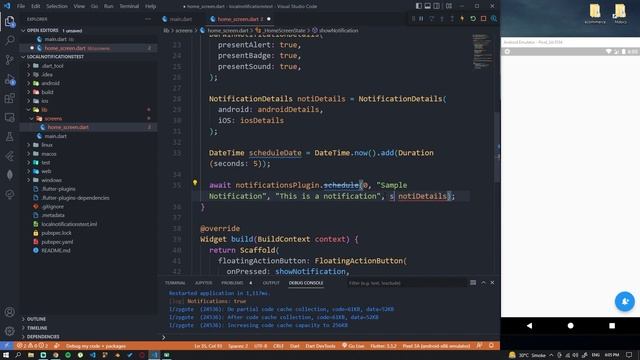Click the showNotification breadcrumb
Screen dimensions: 640x360
[338, 31]
